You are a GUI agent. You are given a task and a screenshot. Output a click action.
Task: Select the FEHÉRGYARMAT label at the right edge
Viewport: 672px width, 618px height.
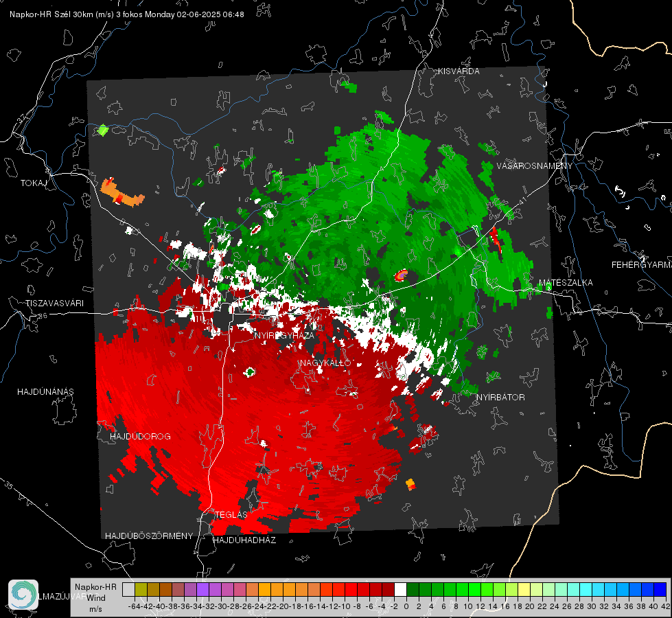coord(641,265)
